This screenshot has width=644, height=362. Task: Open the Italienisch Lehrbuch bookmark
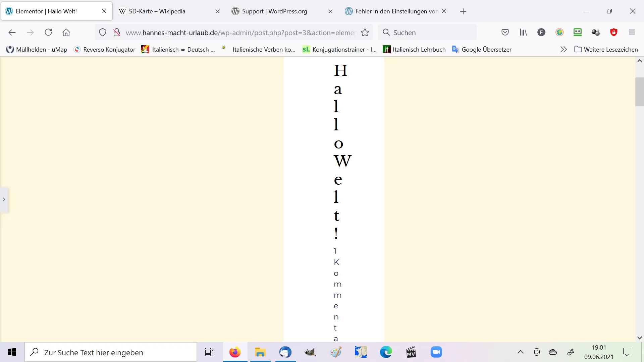point(414,50)
